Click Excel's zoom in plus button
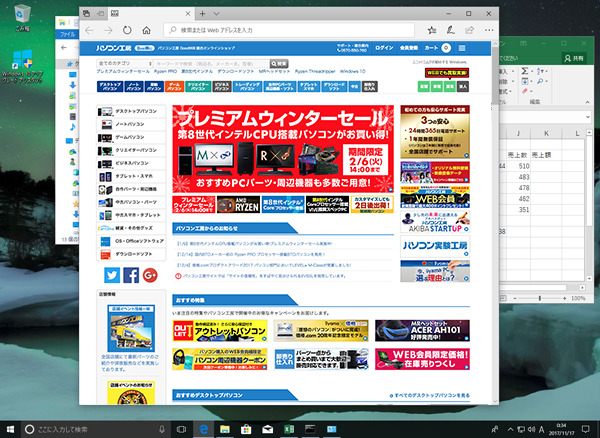600x438 pixels. [x=564, y=298]
